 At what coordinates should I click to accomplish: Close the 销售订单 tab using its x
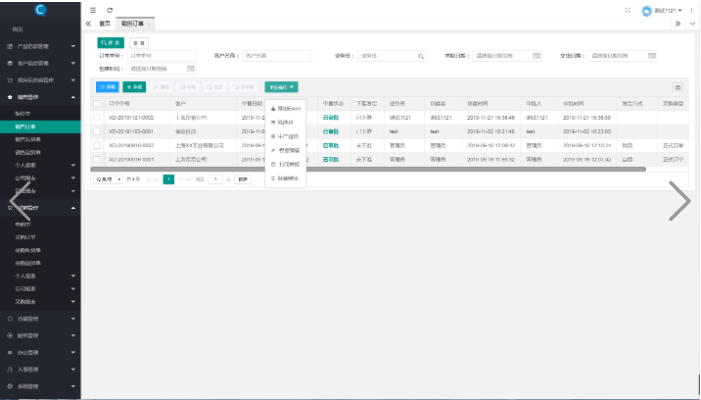click(148, 24)
